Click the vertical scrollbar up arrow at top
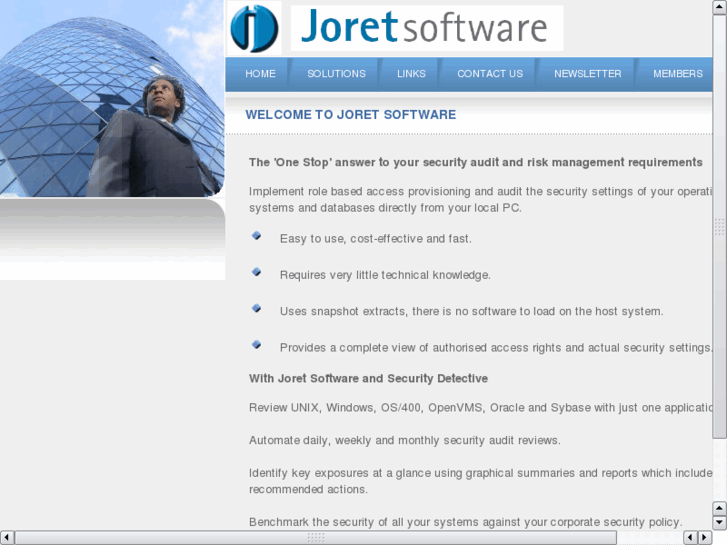The width and height of the screenshot is (727, 545). click(719, 7)
